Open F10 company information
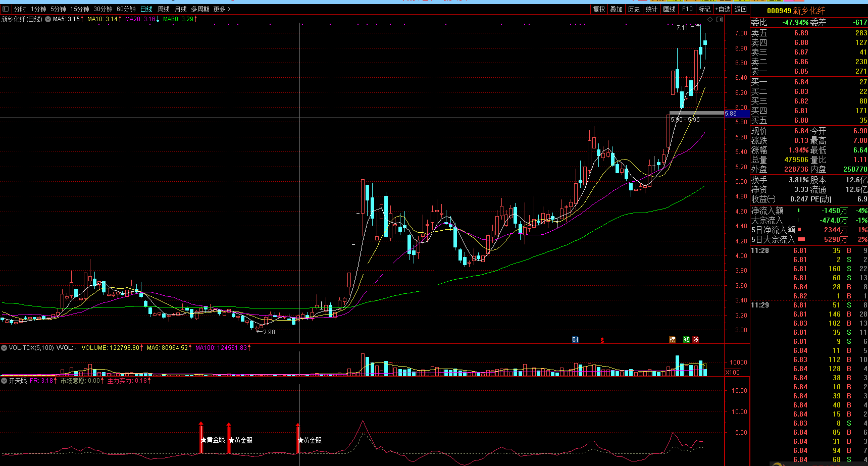 coord(687,9)
